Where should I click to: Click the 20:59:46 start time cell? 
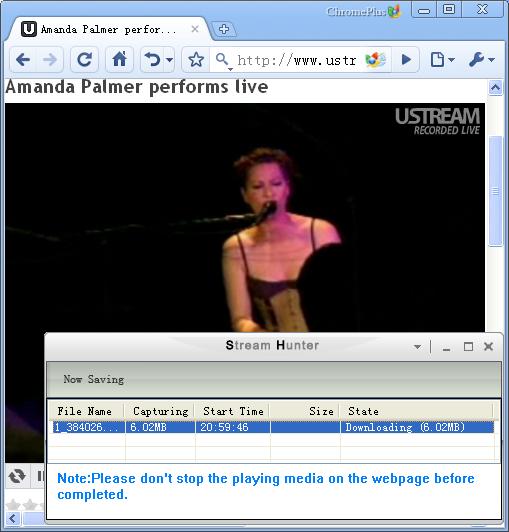[233, 427]
